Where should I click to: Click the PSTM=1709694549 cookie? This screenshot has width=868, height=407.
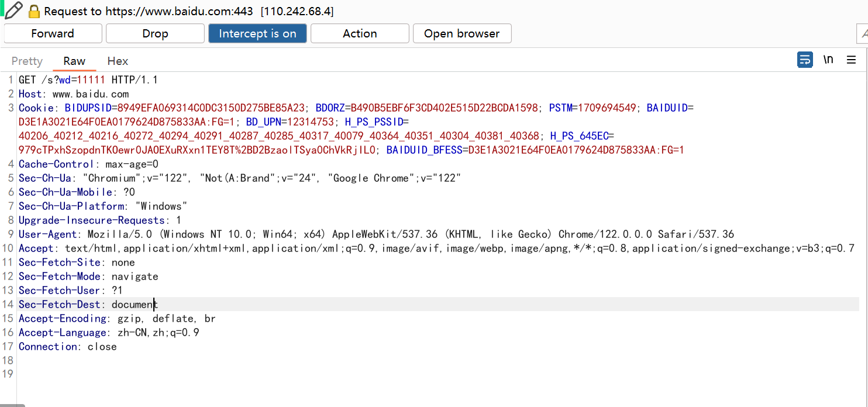(593, 108)
